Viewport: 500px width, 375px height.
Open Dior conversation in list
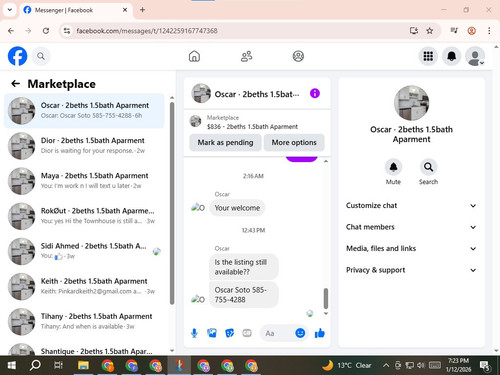[84, 146]
